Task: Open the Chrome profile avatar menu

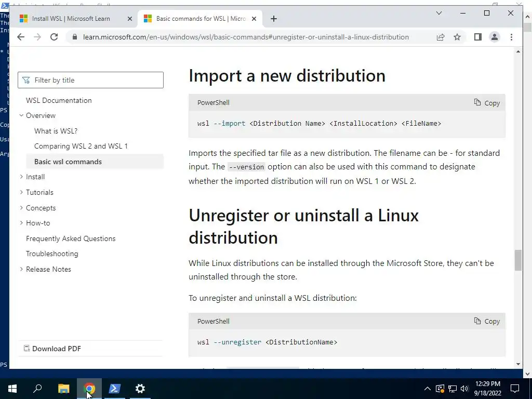Action: coord(495,37)
